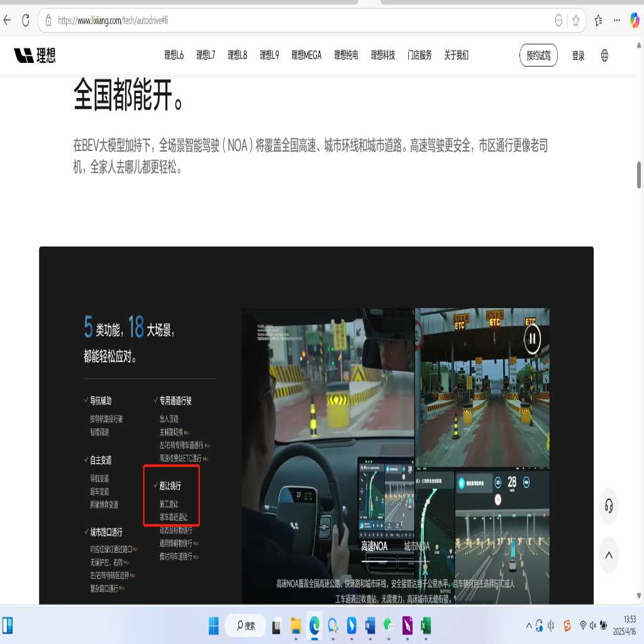This screenshot has height=644, width=644.
Task: Open the 关于我们 menu
Action: 457,55
